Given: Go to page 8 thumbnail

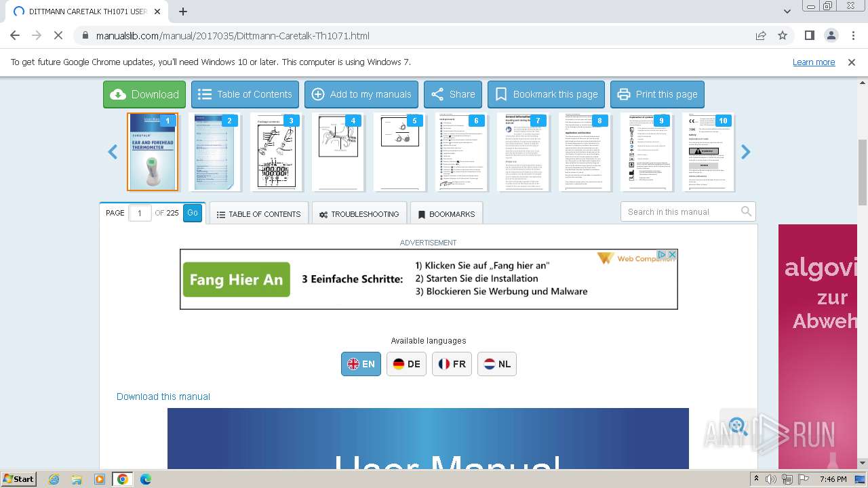Looking at the screenshot, I should [585, 152].
